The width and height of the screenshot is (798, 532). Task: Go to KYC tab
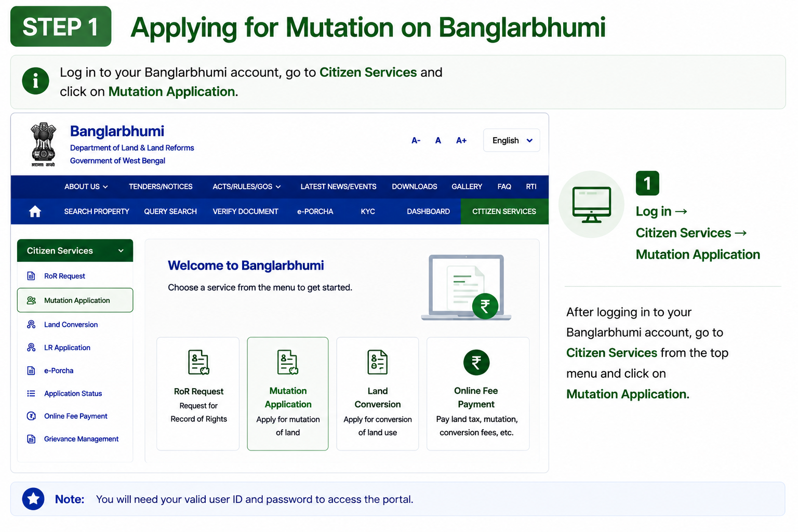[368, 211]
